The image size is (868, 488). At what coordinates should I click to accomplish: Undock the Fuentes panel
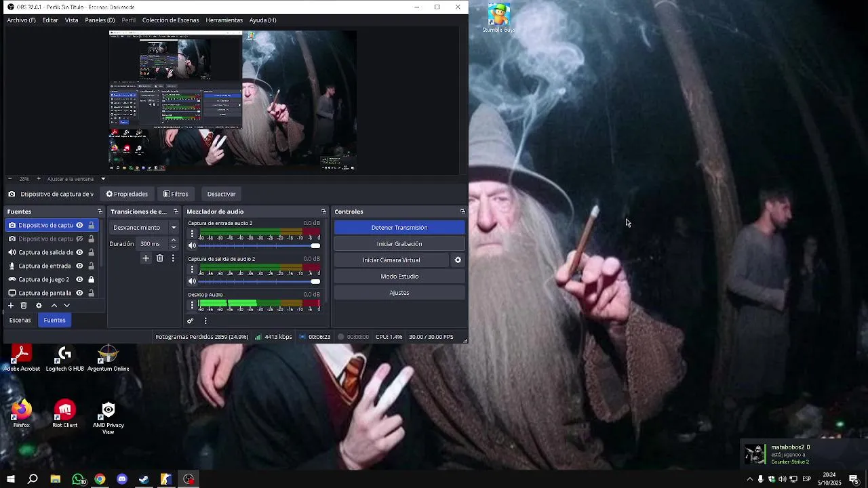click(100, 211)
